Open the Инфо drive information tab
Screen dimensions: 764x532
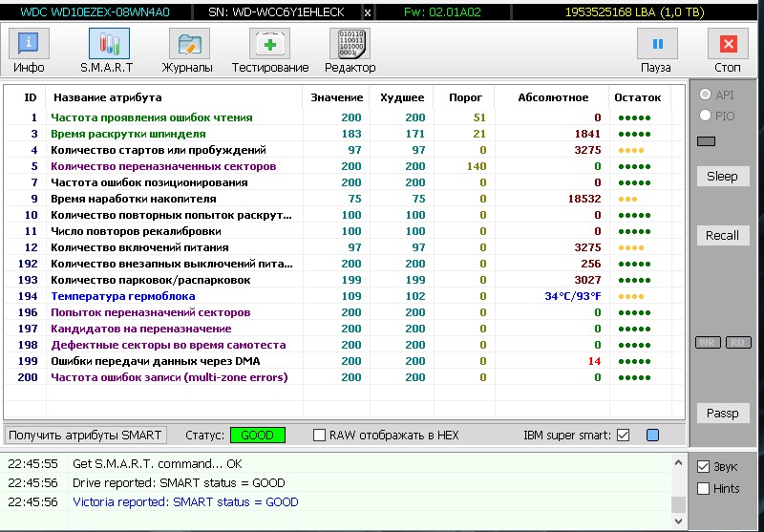[x=29, y=51]
